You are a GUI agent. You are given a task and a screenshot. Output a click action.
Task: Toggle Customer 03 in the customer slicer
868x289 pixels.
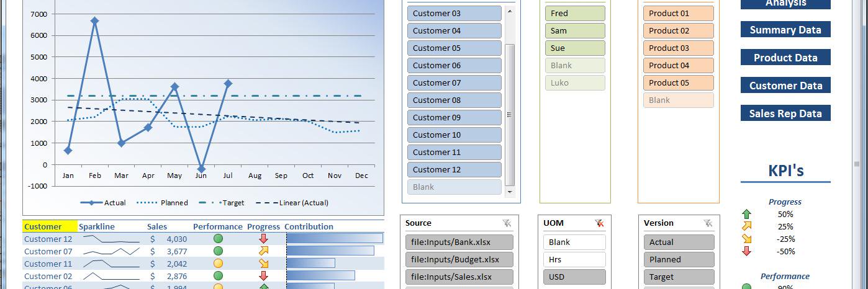tap(454, 13)
